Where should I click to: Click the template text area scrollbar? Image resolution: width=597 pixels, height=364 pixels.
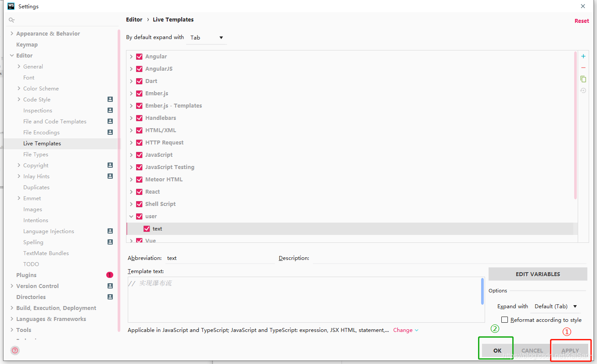(483, 291)
